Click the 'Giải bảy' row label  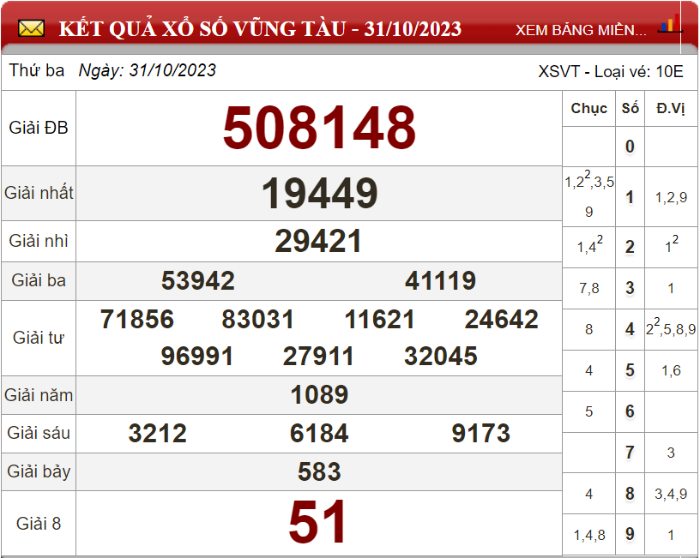click(38, 472)
